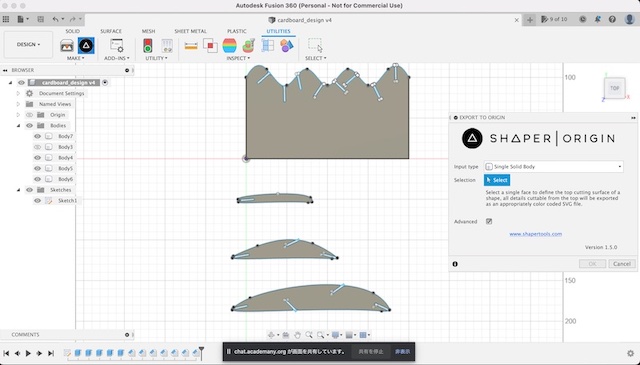Switch to the SHEET METAL tab

click(191, 31)
